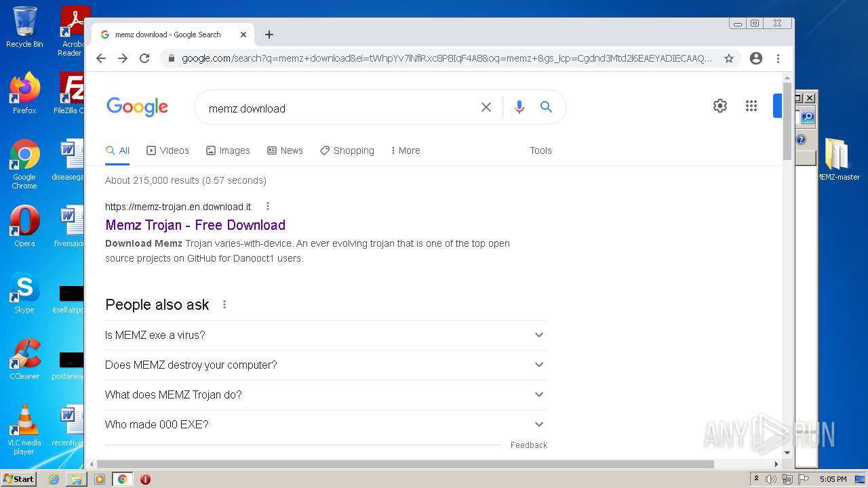This screenshot has height=488, width=868.
Task: Select the Skype desktop shortcut
Action: click(x=24, y=293)
